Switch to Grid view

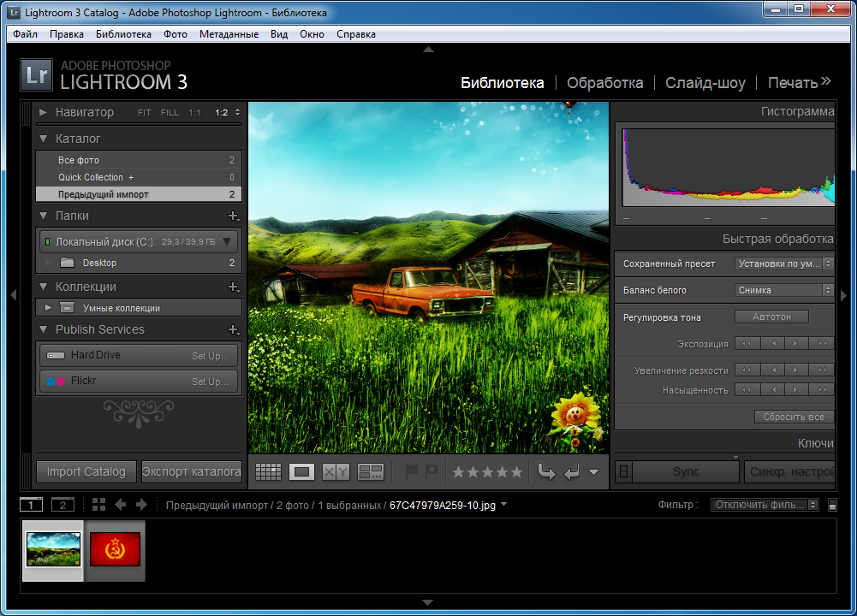click(x=268, y=471)
